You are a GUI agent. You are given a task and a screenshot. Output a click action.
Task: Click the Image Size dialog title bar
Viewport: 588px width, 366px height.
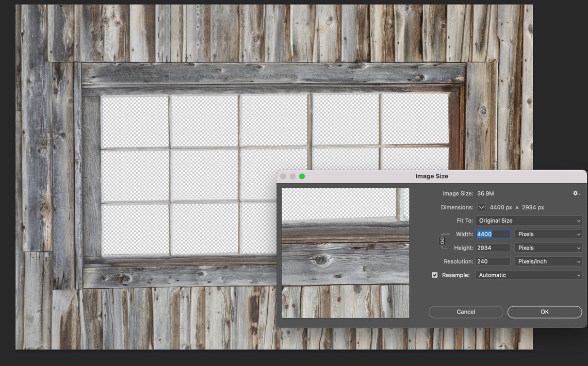[x=432, y=176]
